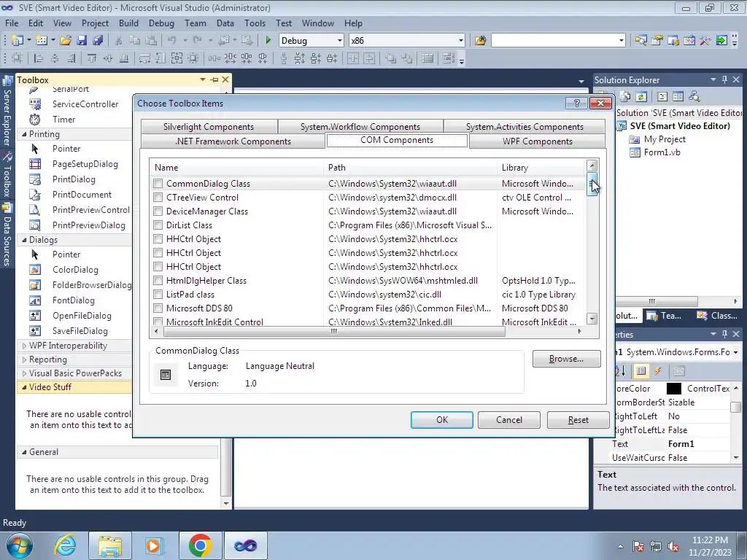Viewport: 747px width, 560px height.
Task: Expand the Reporting toolbox group
Action: [x=24, y=359]
